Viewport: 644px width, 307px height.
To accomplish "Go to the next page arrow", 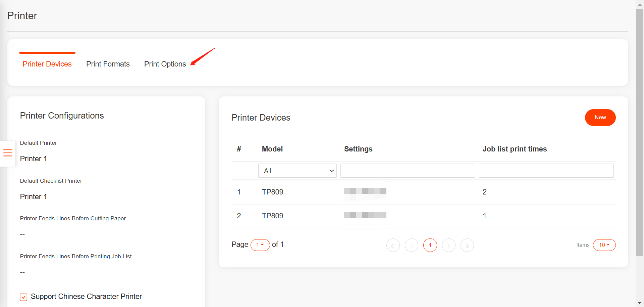I will click(448, 245).
